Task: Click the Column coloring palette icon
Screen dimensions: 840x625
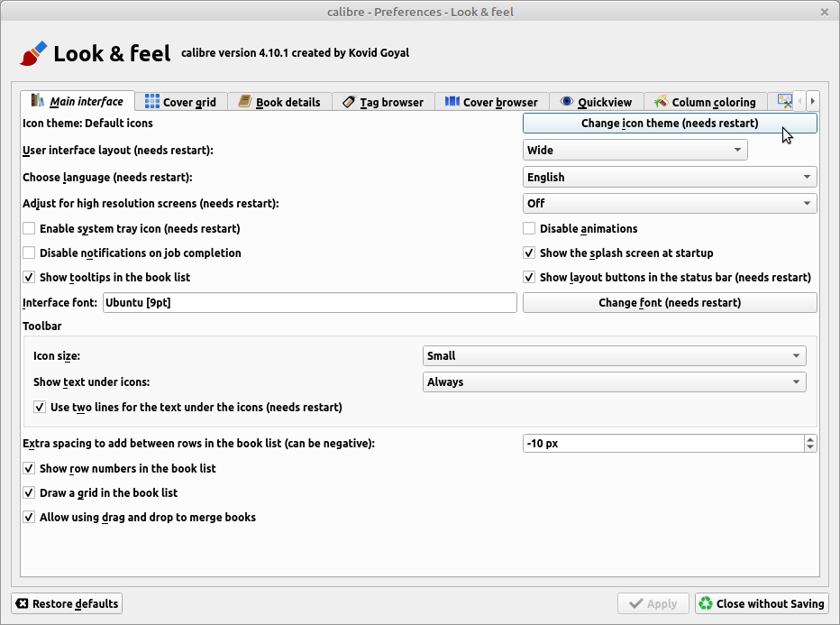Action: pyautogui.click(x=661, y=102)
